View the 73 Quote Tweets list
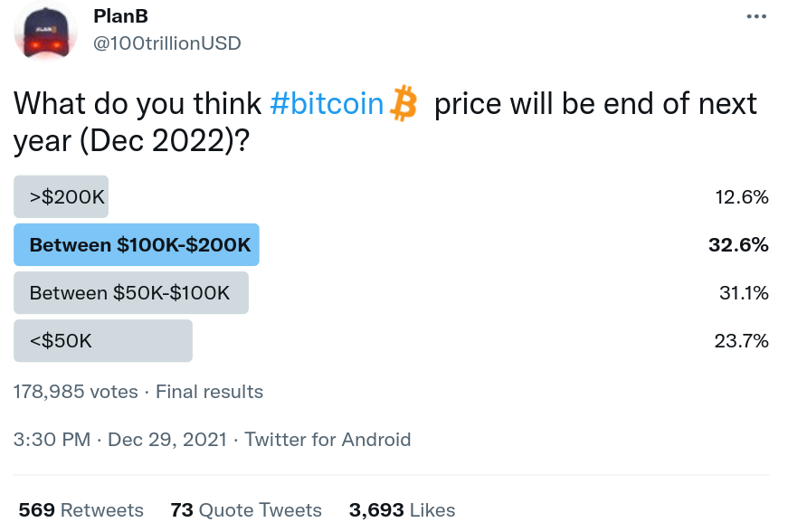The width and height of the screenshot is (788, 532). coord(246,510)
